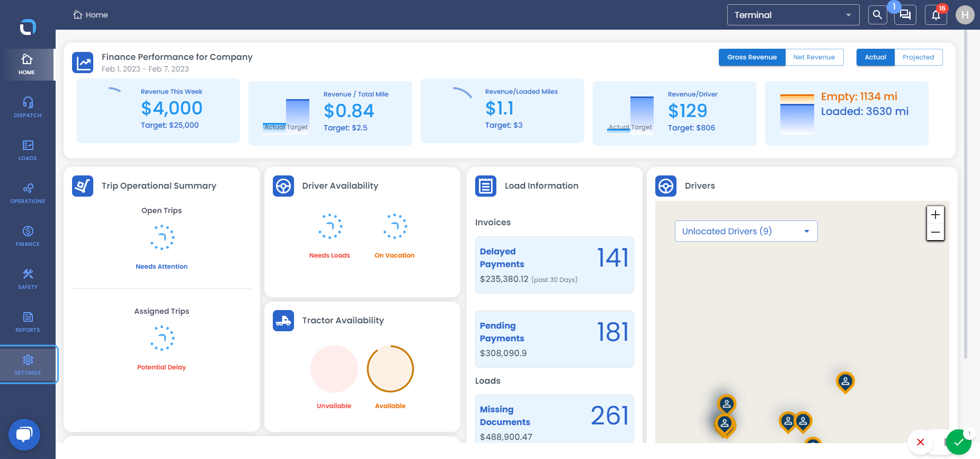This screenshot has height=459, width=980.
Task: Expand the Unlocated Drivers (9) dropdown
Action: [746, 231]
